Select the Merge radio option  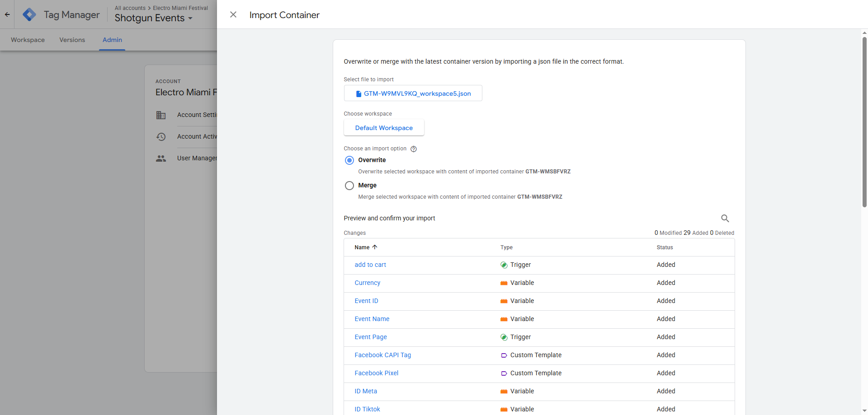click(349, 186)
